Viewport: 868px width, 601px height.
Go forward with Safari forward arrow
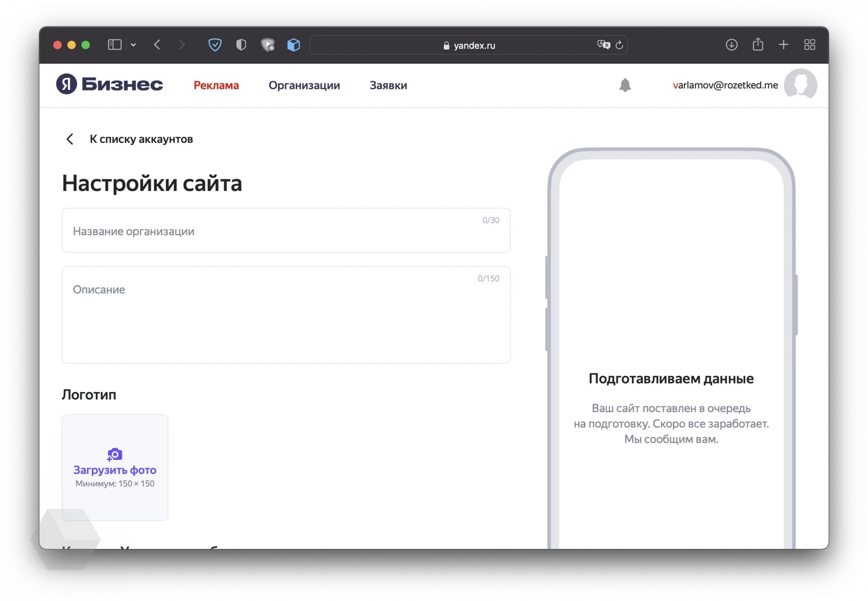(x=182, y=45)
